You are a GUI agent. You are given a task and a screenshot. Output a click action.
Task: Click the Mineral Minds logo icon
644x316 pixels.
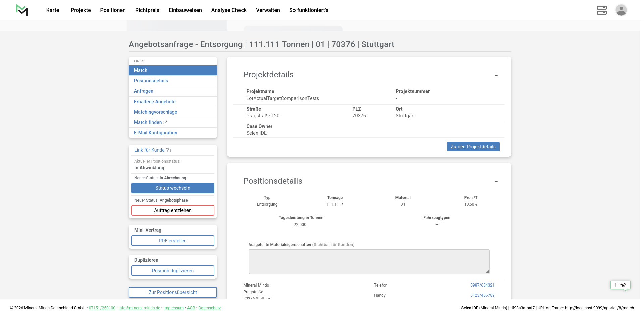(x=22, y=10)
